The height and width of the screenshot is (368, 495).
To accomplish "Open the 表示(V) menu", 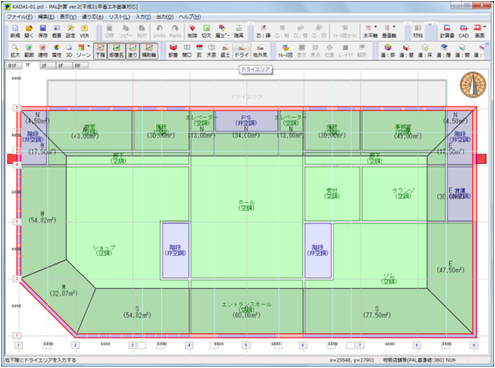I will 68,17.
